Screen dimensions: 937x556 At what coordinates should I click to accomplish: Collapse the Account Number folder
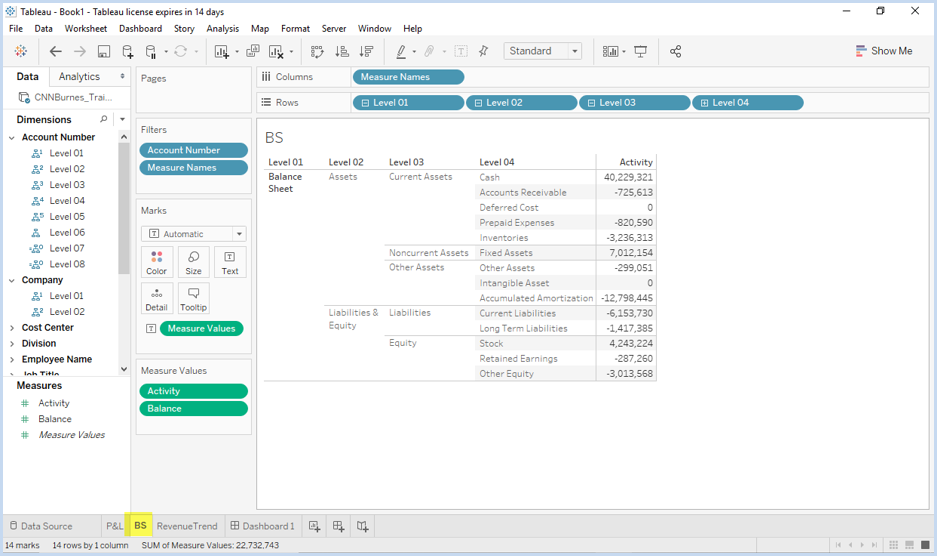pyautogui.click(x=11, y=138)
